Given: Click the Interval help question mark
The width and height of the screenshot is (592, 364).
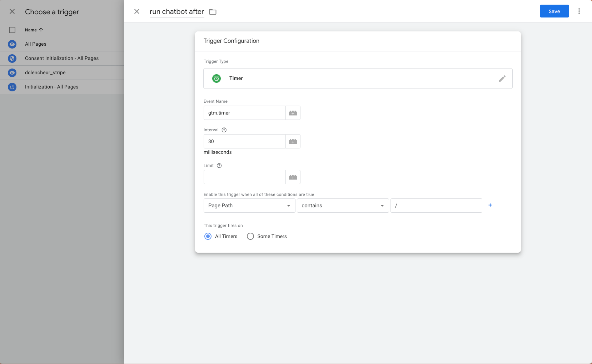Looking at the screenshot, I should click(224, 130).
